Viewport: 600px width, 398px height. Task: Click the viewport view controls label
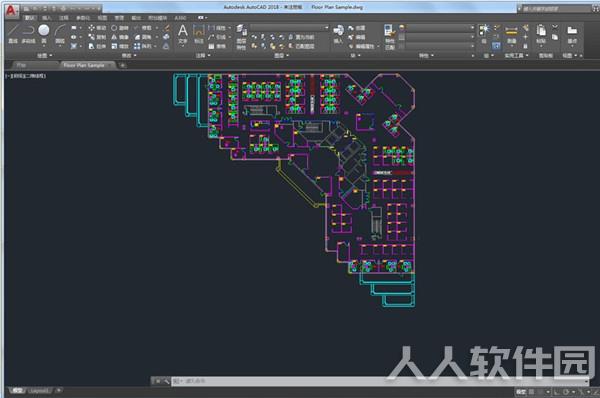(26, 76)
